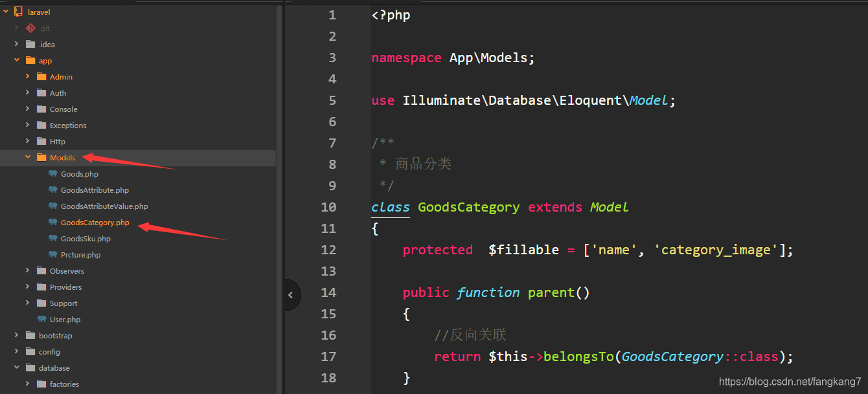Click the PHP icon beside User.php
This screenshot has width=868, height=394.
[x=41, y=320]
